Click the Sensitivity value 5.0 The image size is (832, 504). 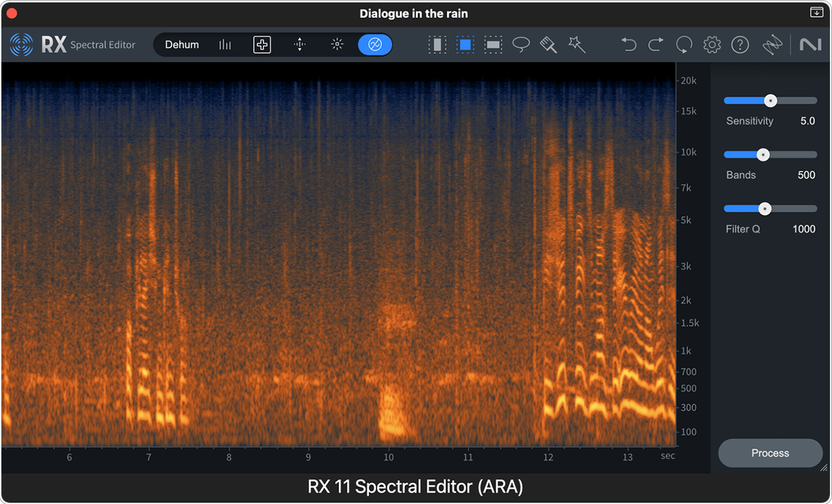pos(808,121)
